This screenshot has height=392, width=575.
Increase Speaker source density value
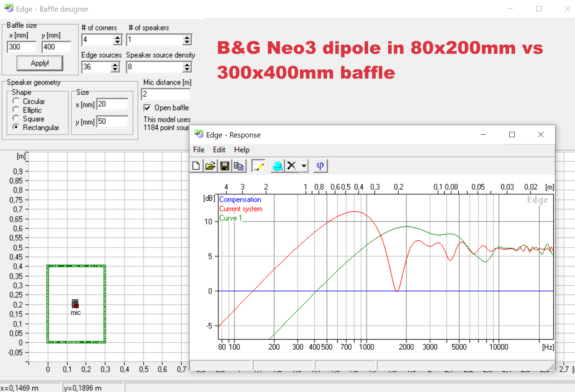pyautogui.click(x=187, y=65)
